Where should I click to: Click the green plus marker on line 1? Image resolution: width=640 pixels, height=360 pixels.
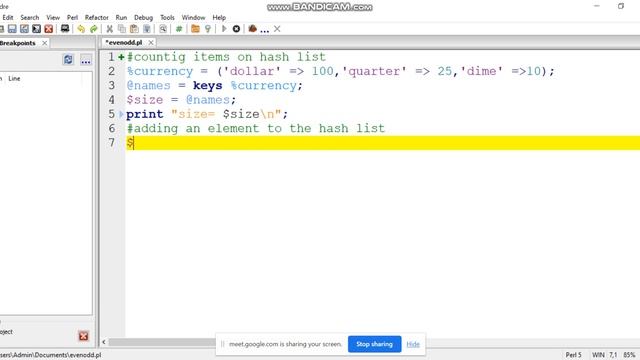(x=121, y=57)
